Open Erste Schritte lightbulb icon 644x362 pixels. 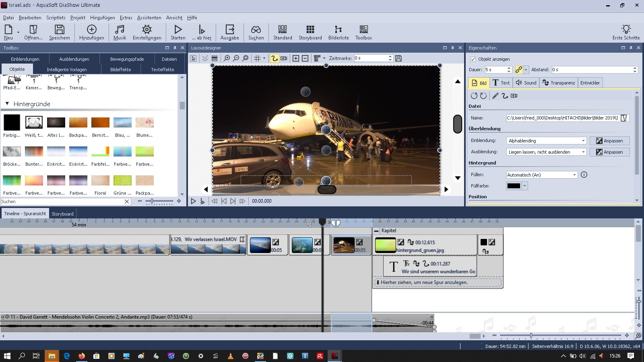(x=626, y=29)
